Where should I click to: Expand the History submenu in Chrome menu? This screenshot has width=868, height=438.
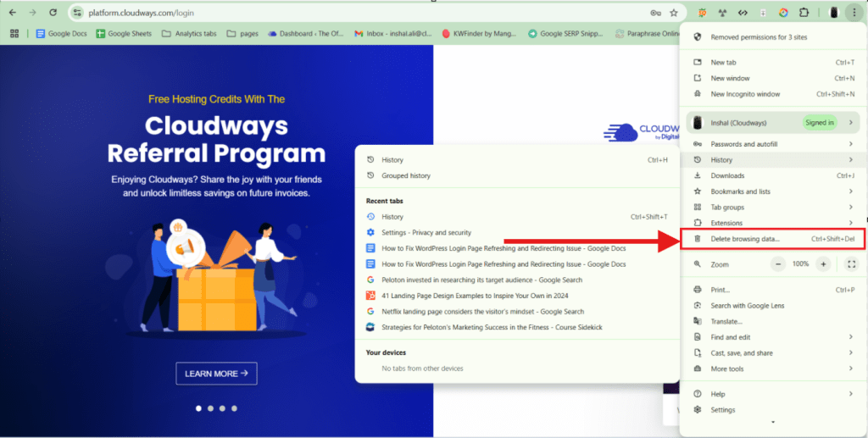pos(773,160)
